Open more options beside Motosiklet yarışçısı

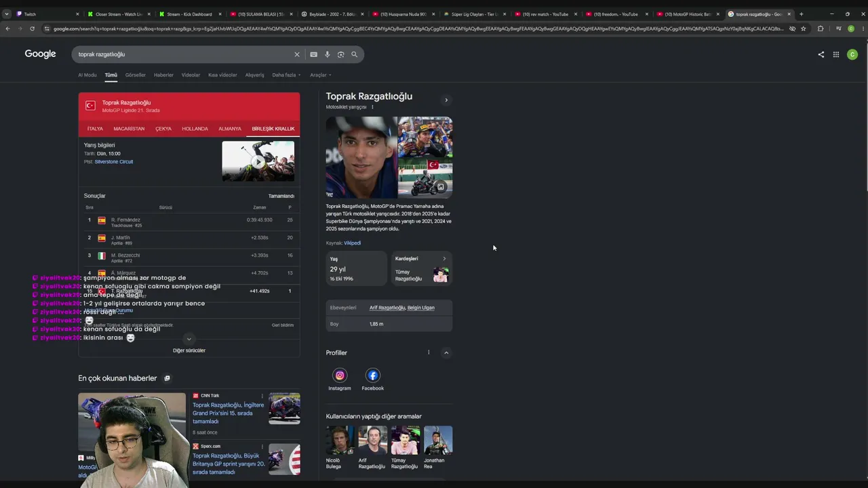click(x=372, y=107)
